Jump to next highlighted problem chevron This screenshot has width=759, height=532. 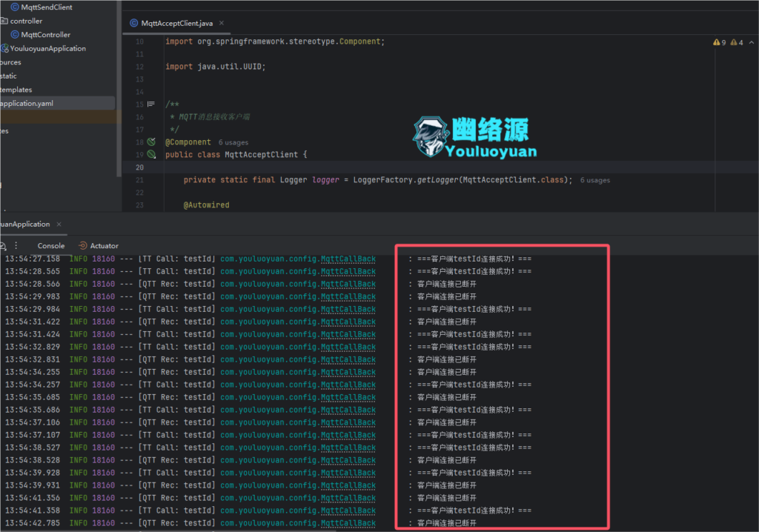click(x=752, y=42)
